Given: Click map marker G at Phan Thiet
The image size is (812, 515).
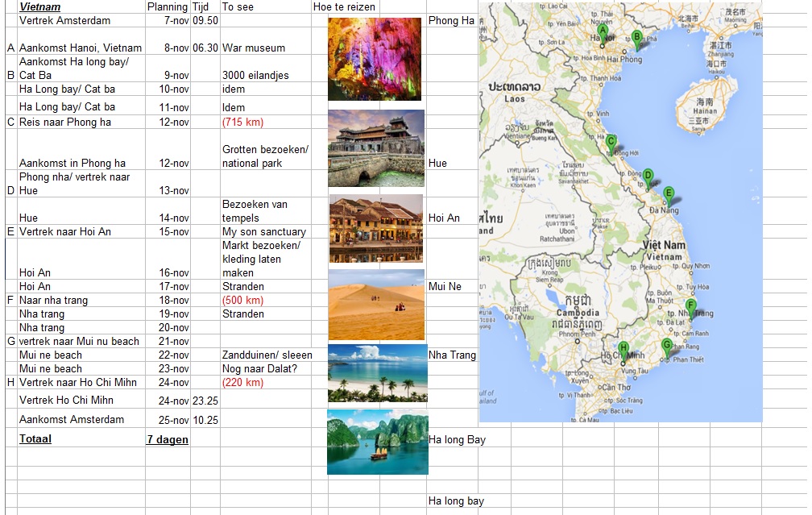Looking at the screenshot, I should (666, 348).
